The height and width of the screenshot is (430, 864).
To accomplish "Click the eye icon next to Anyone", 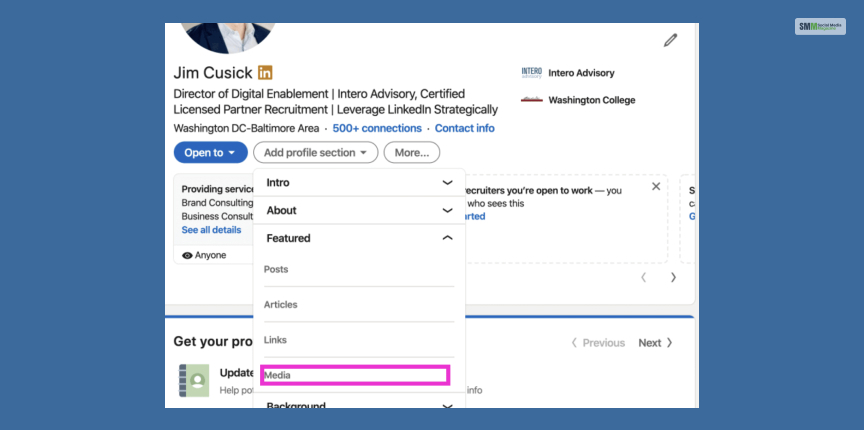I will pyautogui.click(x=187, y=255).
